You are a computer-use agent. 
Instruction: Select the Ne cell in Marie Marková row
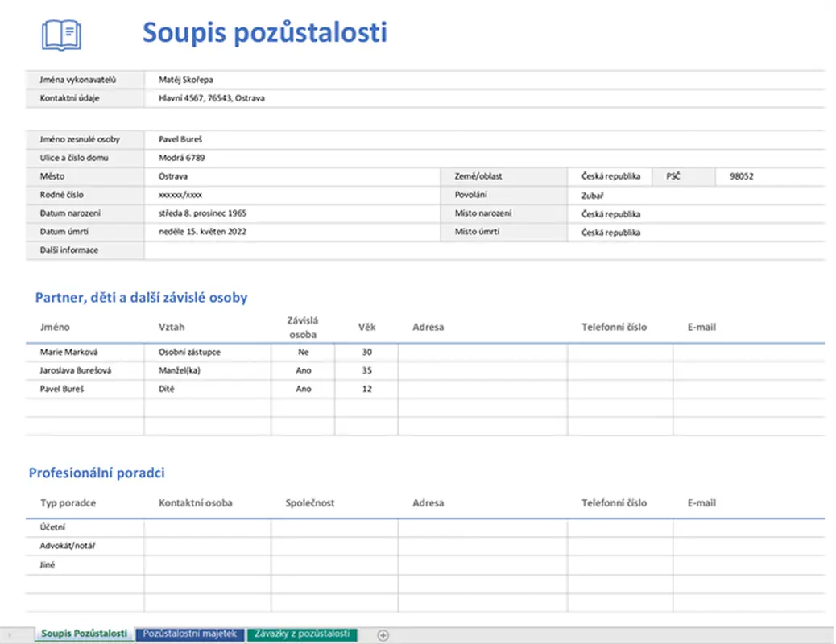[x=303, y=353]
